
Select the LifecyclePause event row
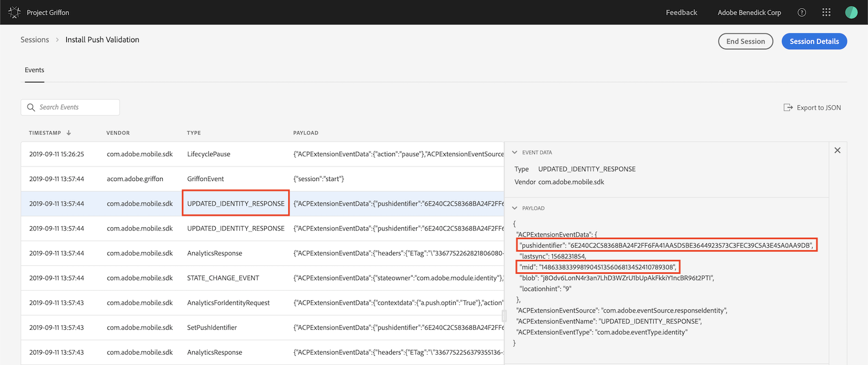coord(263,154)
